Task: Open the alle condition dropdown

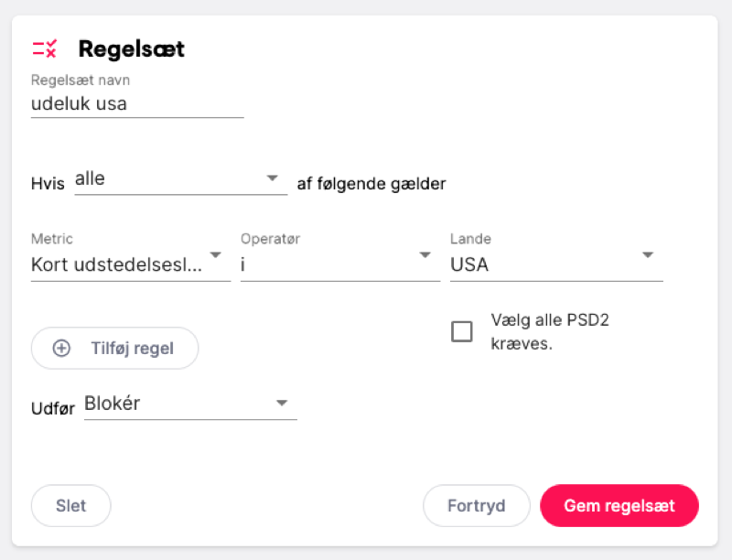Action: [x=178, y=177]
